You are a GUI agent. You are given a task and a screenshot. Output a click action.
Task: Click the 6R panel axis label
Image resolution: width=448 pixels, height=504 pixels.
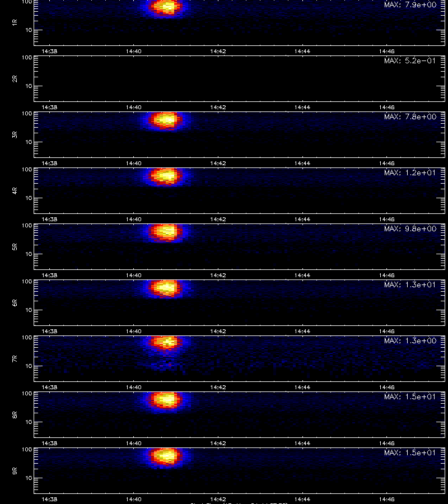pyautogui.click(x=15, y=302)
